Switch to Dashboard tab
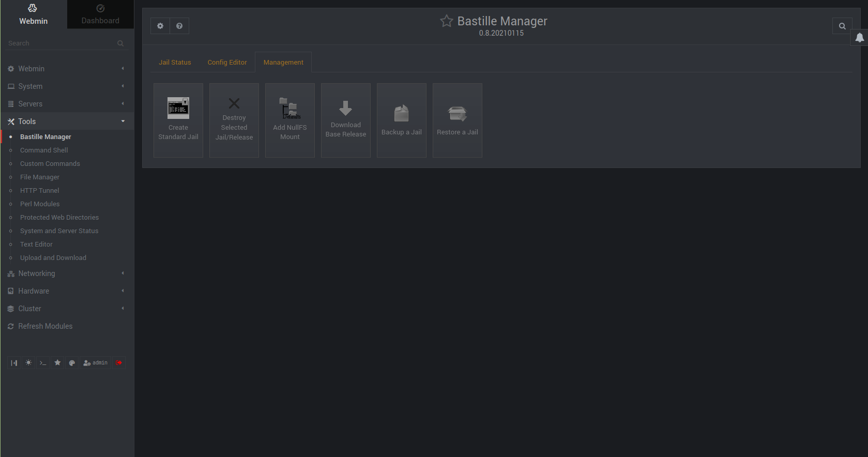 100,14
